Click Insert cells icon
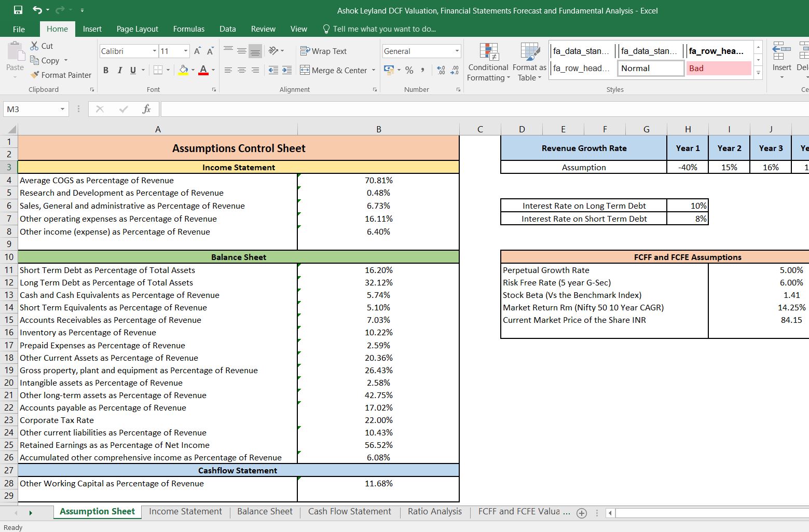 pos(781,52)
